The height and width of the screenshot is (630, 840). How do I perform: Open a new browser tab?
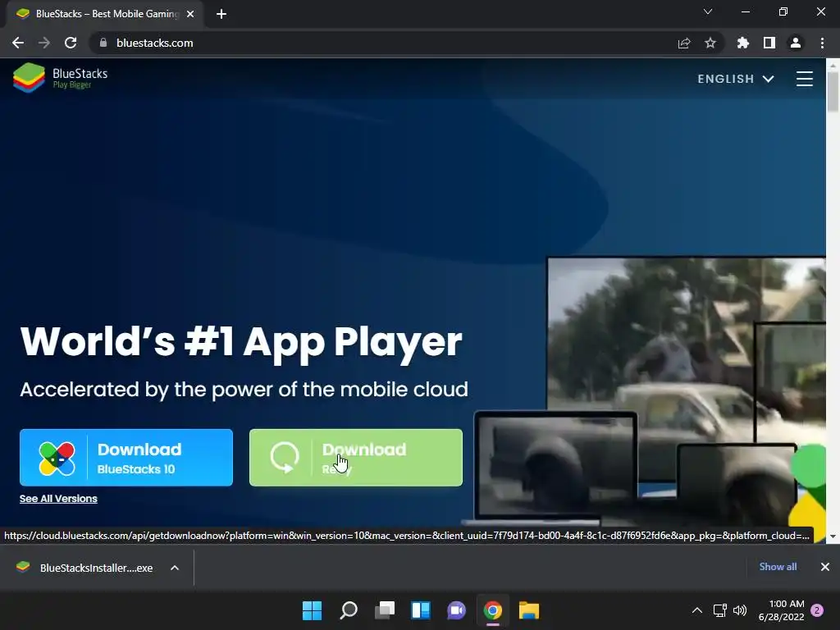coord(221,14)
